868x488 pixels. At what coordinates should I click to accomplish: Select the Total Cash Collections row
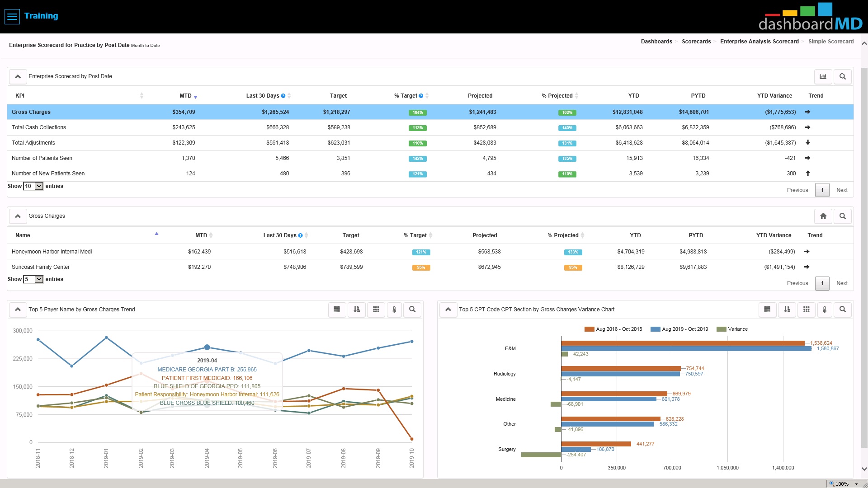[39, 127]
